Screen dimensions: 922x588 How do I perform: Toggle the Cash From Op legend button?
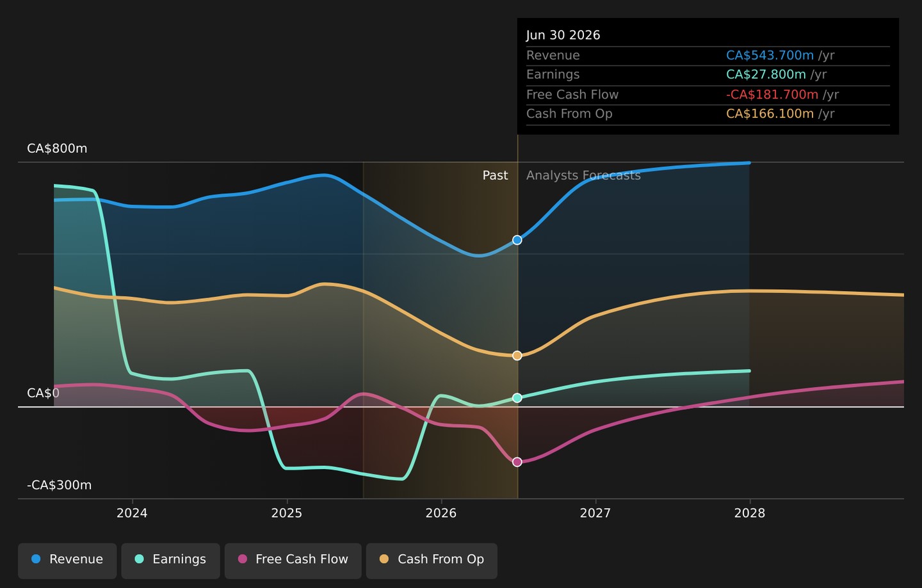(x=432, y=560)
